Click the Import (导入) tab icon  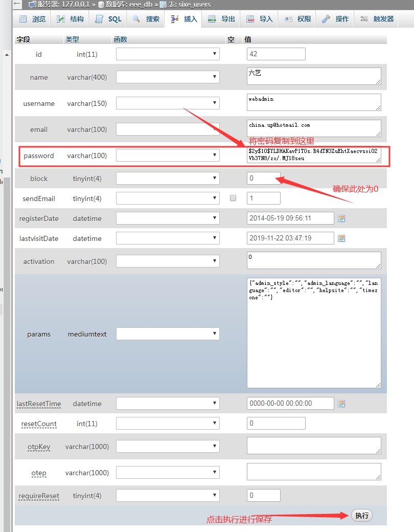250,19
